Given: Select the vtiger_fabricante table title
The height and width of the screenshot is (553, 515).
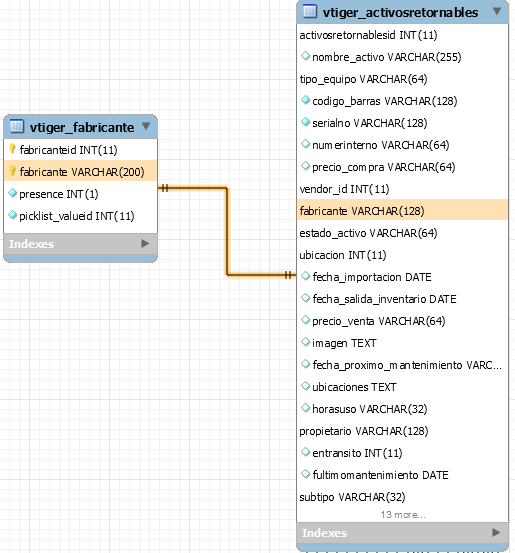Looking at the screenshot, I should point(82,127).
